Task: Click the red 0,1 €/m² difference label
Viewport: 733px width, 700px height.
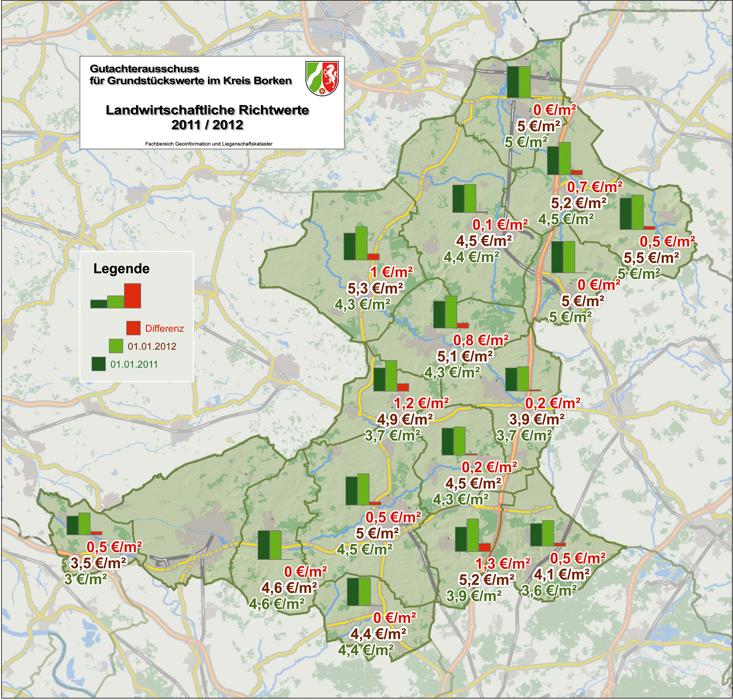Action: pos(500,225)
